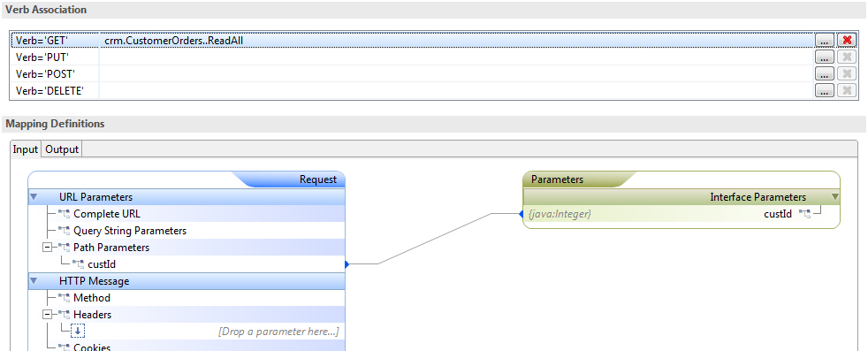The image size is (868, 351).
Task: Click the custId interface parameter icon
Action: click(805, 214)
